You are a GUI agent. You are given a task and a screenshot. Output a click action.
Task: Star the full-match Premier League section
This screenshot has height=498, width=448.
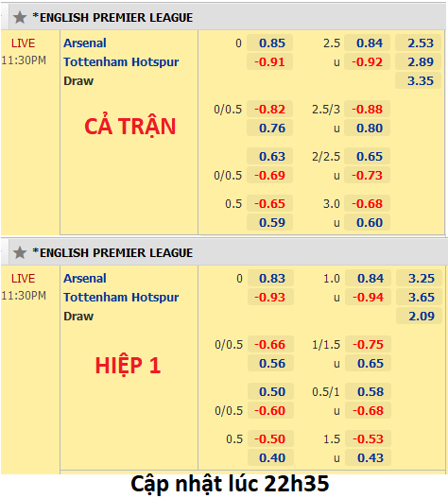(20, 17)
